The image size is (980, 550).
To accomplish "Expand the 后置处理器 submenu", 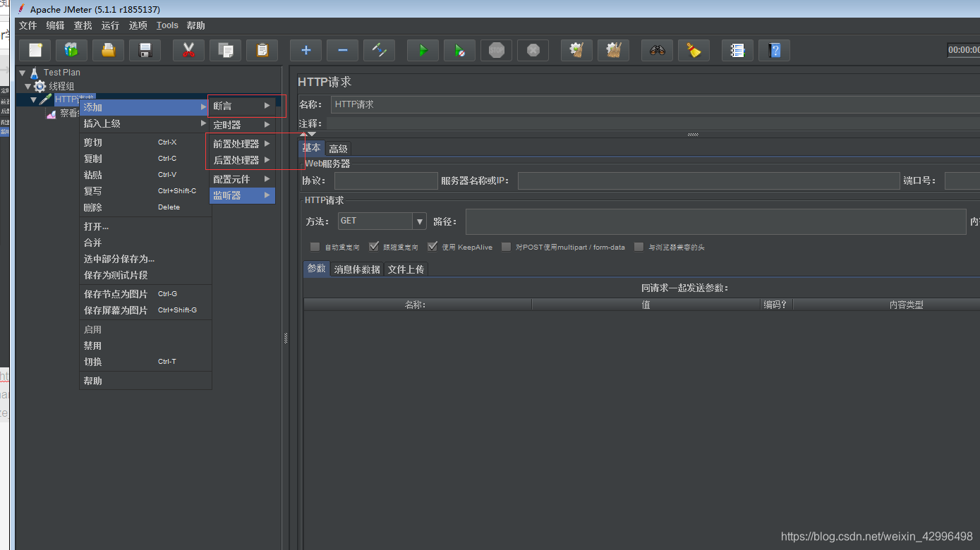I will 242,160.
